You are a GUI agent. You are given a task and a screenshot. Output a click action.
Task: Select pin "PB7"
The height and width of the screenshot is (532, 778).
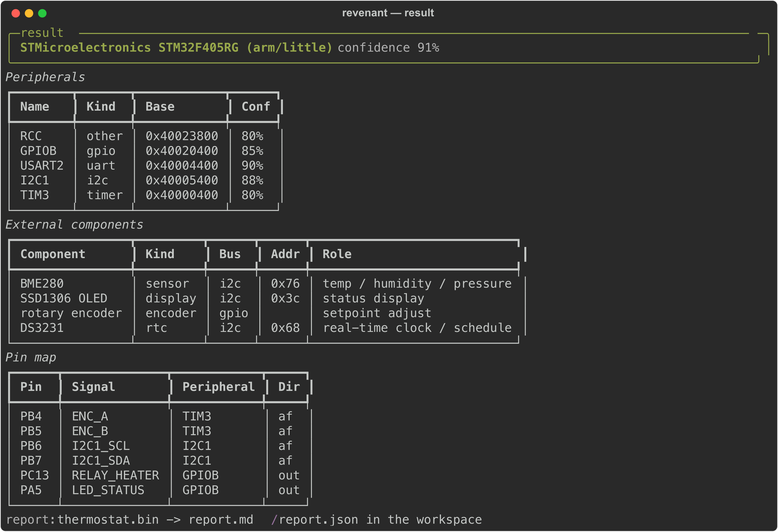[31, 461]
